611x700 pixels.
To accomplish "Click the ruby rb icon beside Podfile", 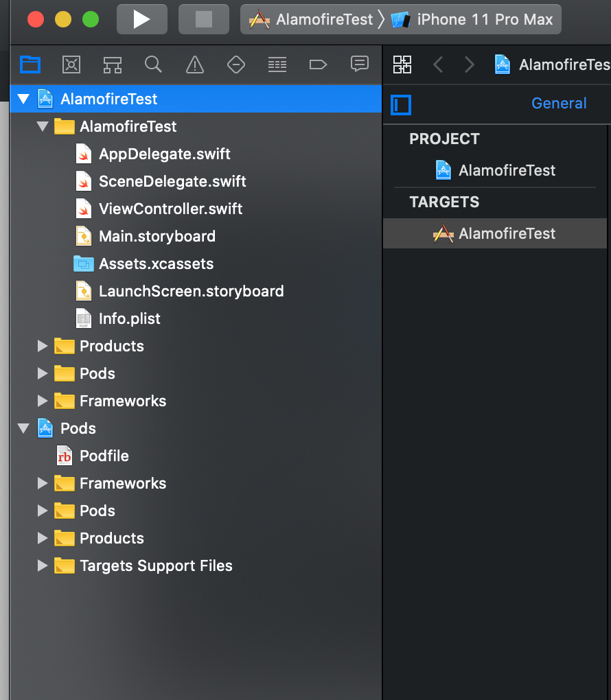I will 65,456.
